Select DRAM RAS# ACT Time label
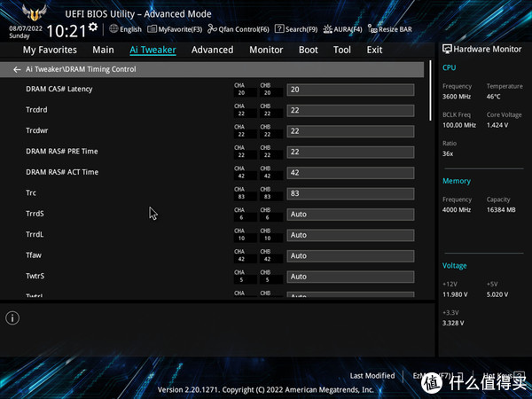 pos(62,172)
